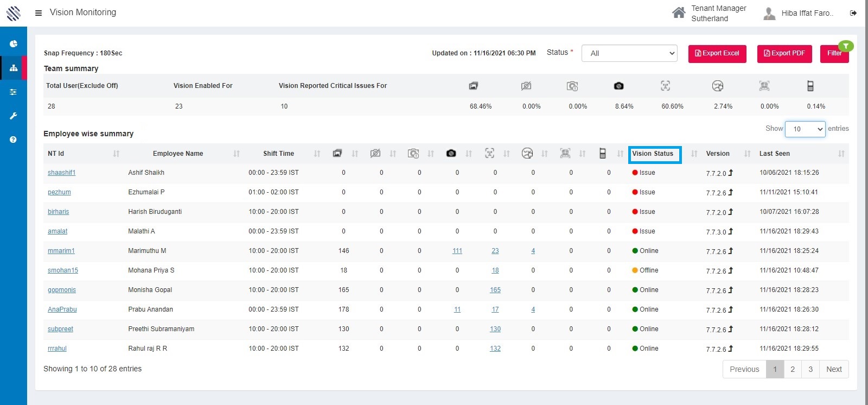868x405 pixels.
Task: Open the Show entries dropdown set to 10
Action: pos(806,129)
